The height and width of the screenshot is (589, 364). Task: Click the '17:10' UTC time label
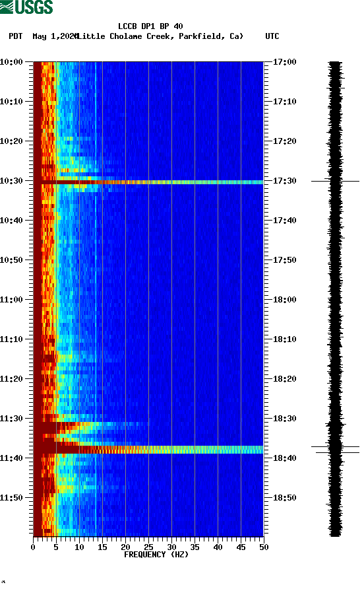(x=284, y=102)
